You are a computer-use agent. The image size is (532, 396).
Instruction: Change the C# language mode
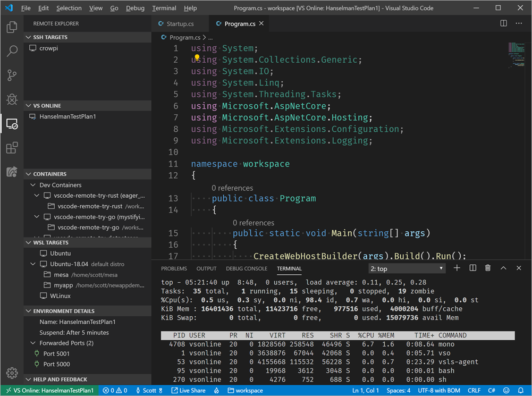(491, 391)
